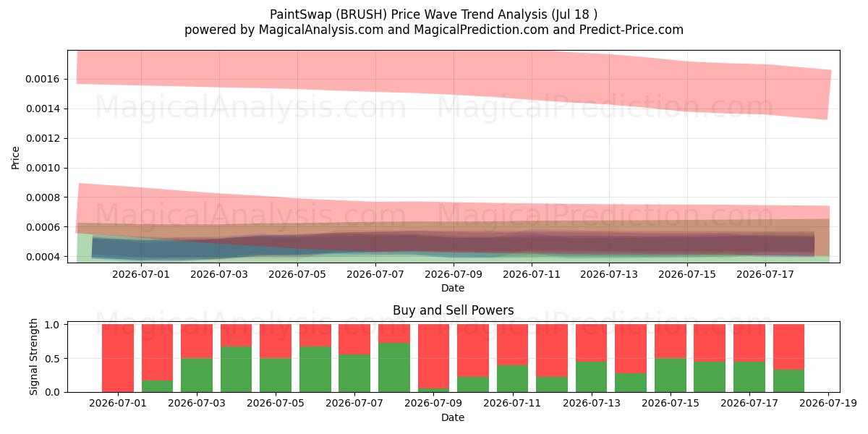Click the "PaintSwap (BRUSH) Price Wave Trend Analysis" title
This screenshot has height=434, width=868.
(434, 14)
